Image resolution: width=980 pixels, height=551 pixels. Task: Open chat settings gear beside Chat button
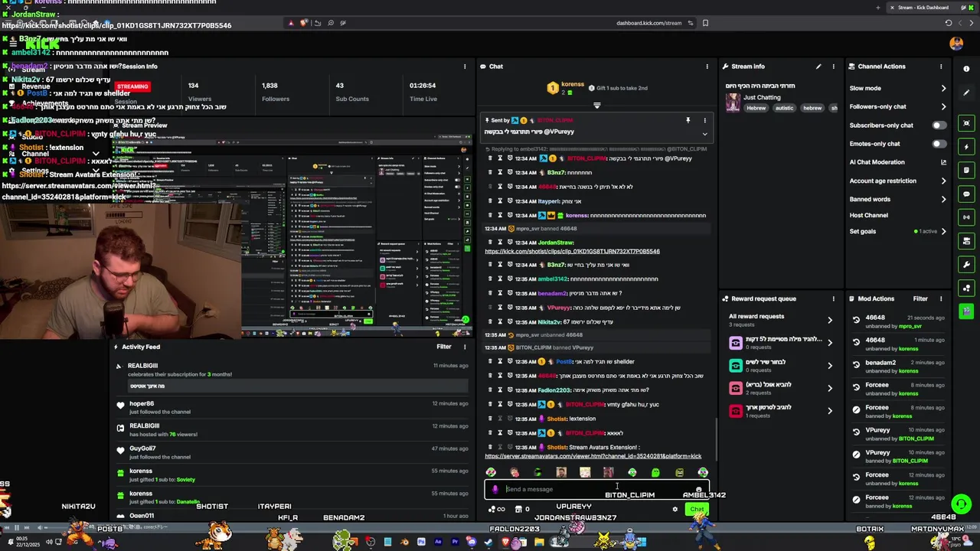pos(675,509)
